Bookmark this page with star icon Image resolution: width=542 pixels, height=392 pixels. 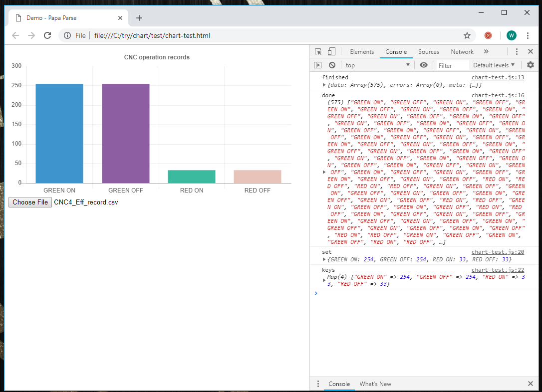pyautogui.click(x=467, y=35)
